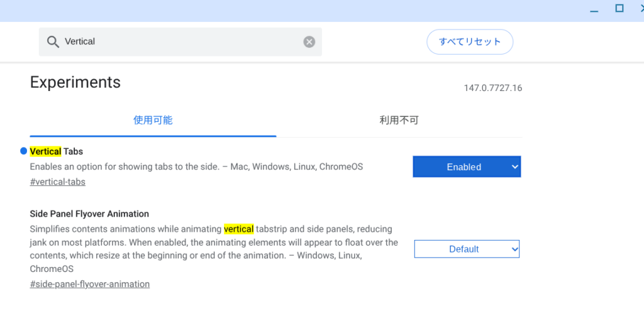
Task: Switch to the 使用可能 tab
Action: pos(153,120)
